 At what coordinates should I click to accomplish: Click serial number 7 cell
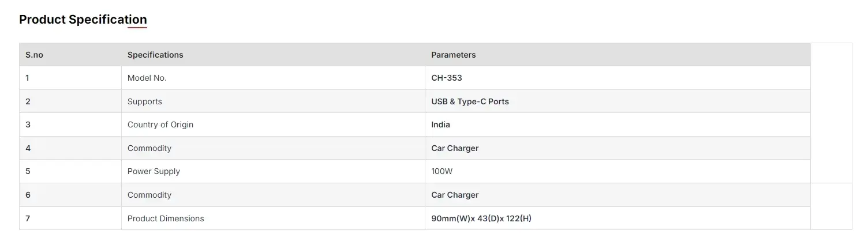(70, 218)
